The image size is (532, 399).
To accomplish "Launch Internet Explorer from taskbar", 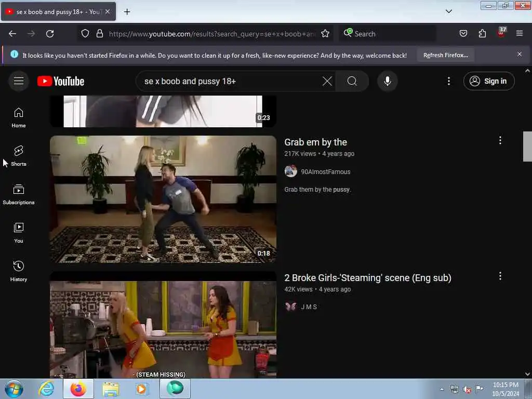I will (x=46, y=389).
